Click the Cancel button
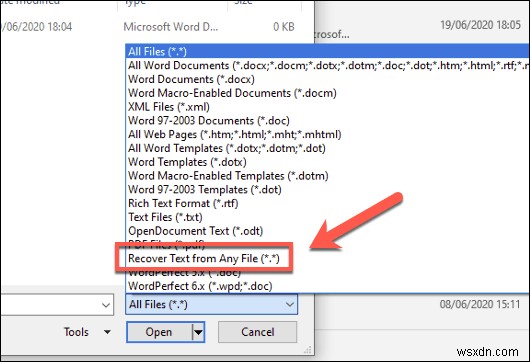Screen dimensions: 530x362 [258, 332]
